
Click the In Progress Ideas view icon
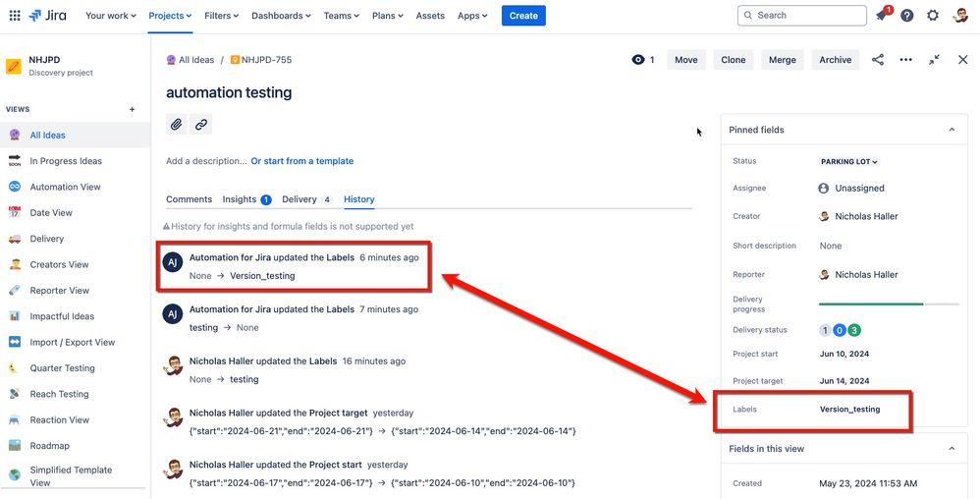pyautogui.click(x=15, y=161)
